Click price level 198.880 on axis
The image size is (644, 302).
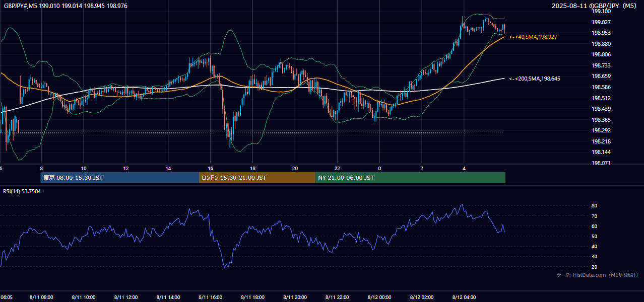tap(601, 44)
